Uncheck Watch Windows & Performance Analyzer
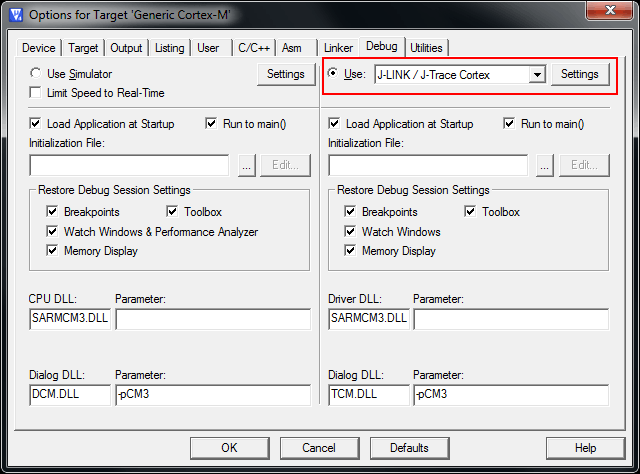 pos(52,232)
